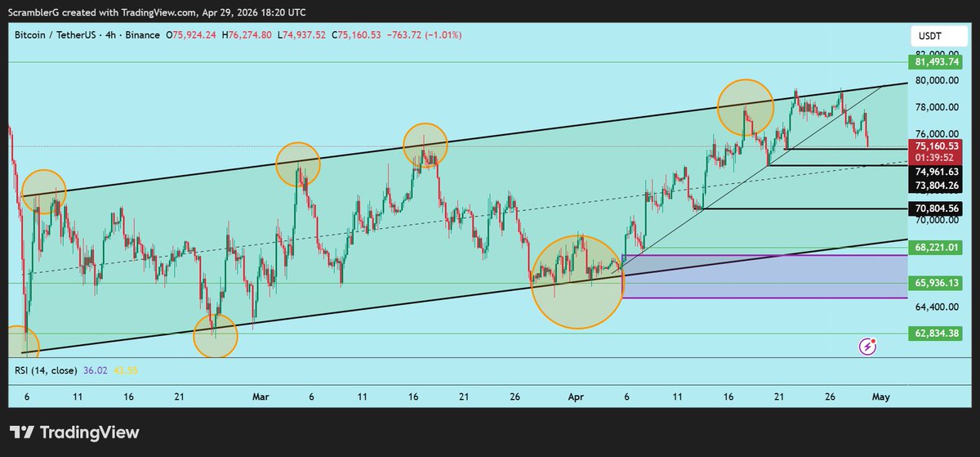Click the 73,804.26 price level label
The image size is (980, 457).
[x=936, y=185]
